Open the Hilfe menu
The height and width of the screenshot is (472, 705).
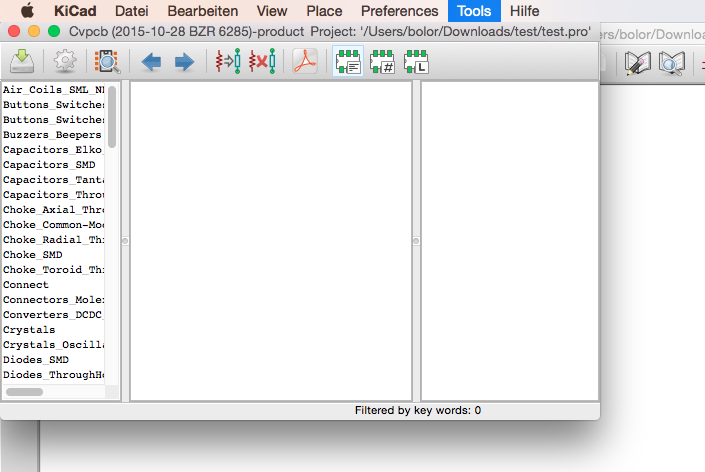coord(524,11)
